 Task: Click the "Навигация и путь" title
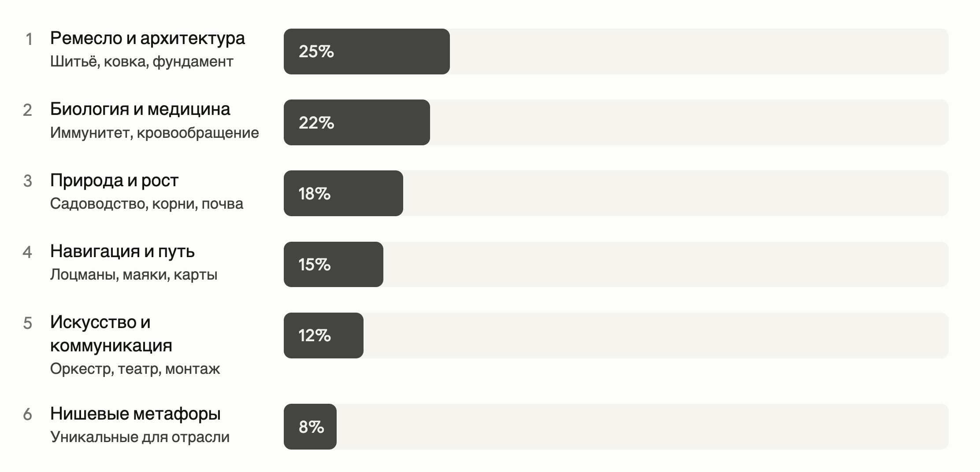pos(122,251)
